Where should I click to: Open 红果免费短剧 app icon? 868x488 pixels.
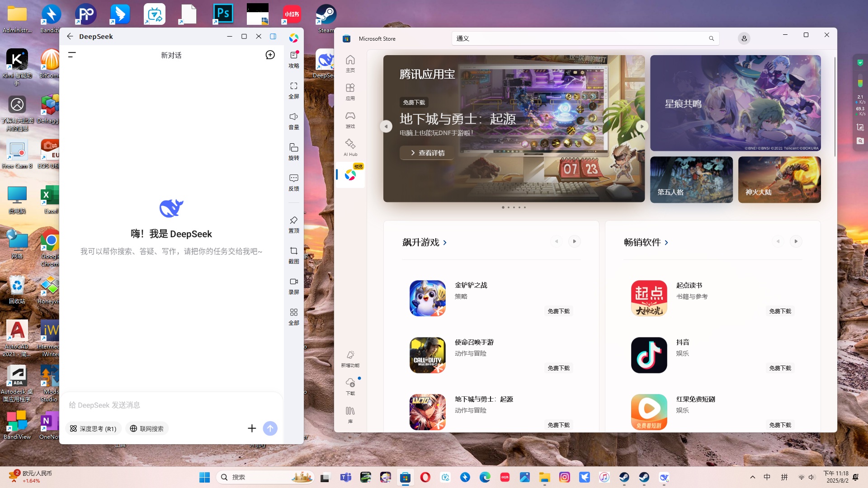click(x=649, y=412)
